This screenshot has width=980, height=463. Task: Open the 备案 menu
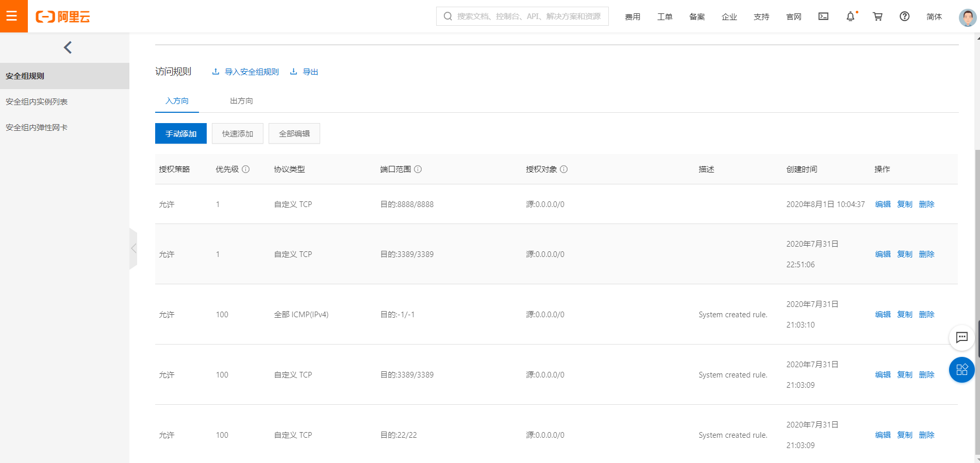(x=697, y=17)
